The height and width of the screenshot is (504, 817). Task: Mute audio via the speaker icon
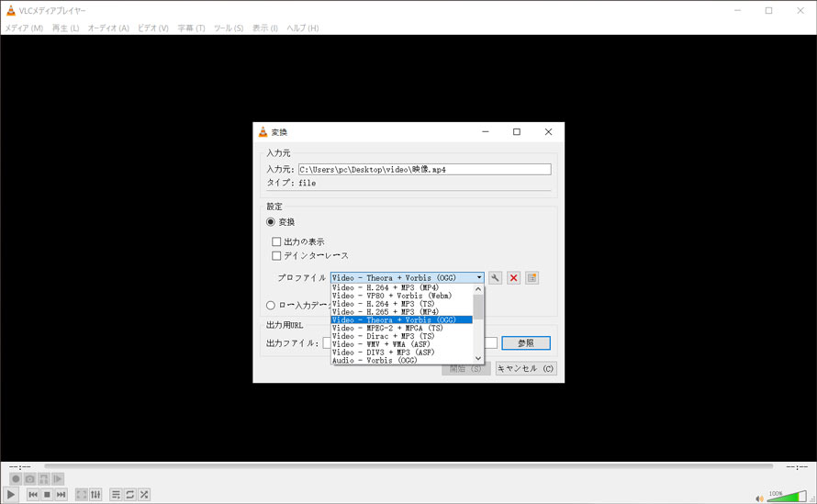(x=759, y=498)
